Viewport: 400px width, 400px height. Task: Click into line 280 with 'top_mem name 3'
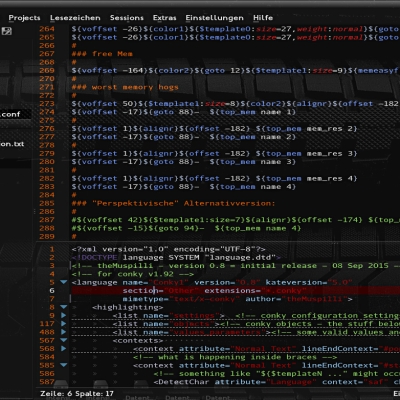click(x=183, y=162)
